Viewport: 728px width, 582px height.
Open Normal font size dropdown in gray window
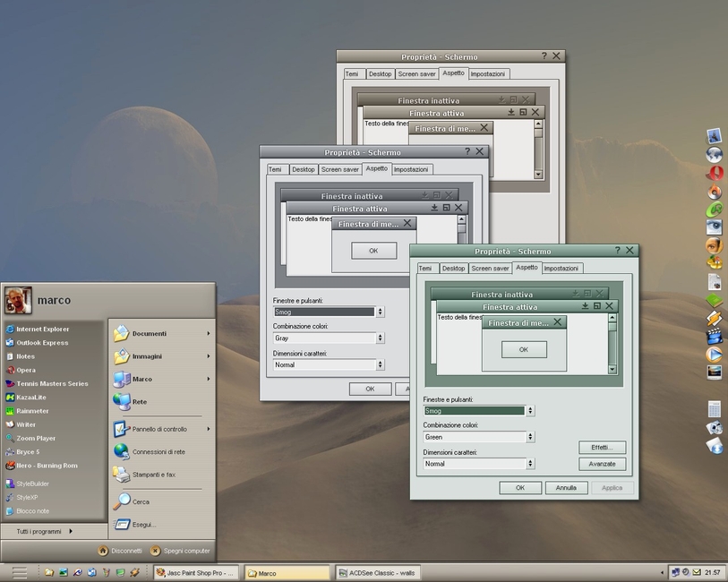(x=380, y=364)
